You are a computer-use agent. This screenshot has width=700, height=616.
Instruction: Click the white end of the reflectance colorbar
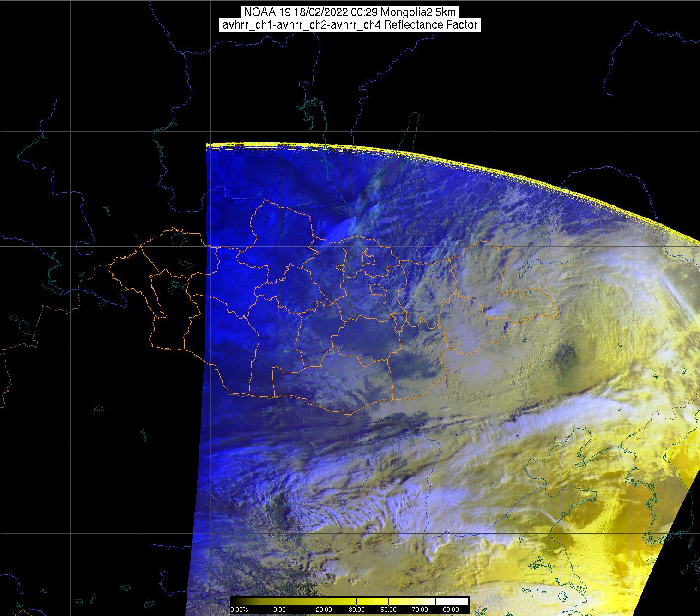click(x=462, y=601)
